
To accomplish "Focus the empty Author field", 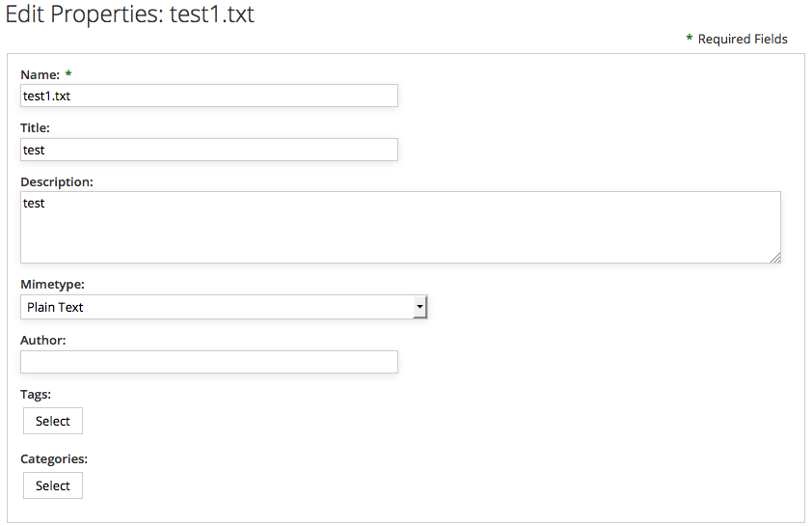I will coord(208,362).
